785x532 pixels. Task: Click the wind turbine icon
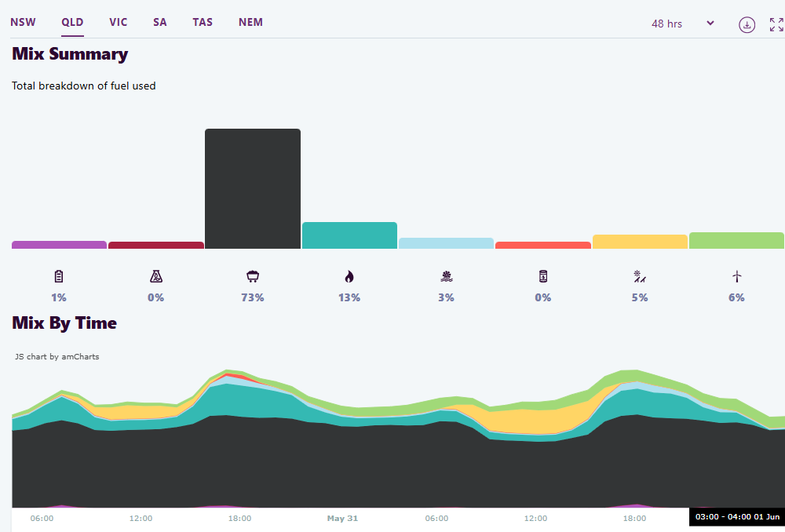pyautogui.click(x=736, y=276)
